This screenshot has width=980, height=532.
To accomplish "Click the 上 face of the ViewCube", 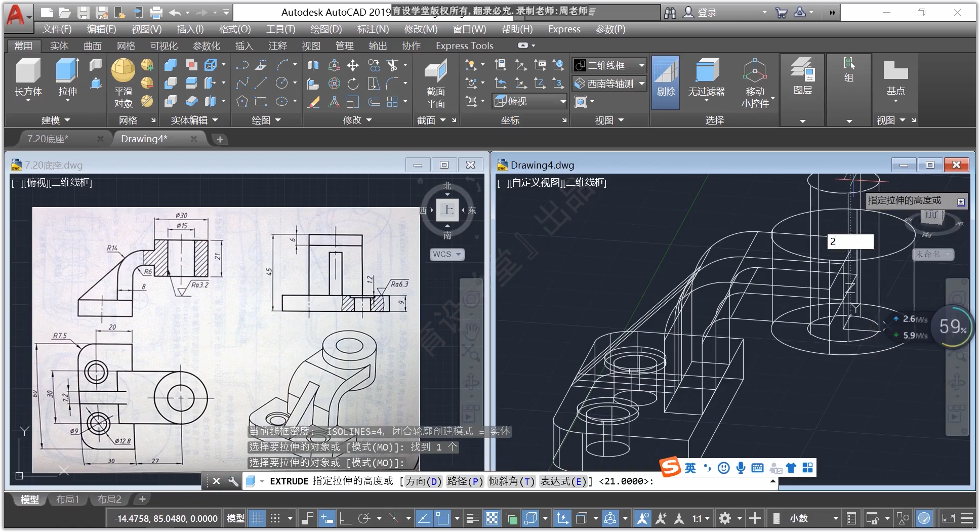I will click(x=447, y=210).
